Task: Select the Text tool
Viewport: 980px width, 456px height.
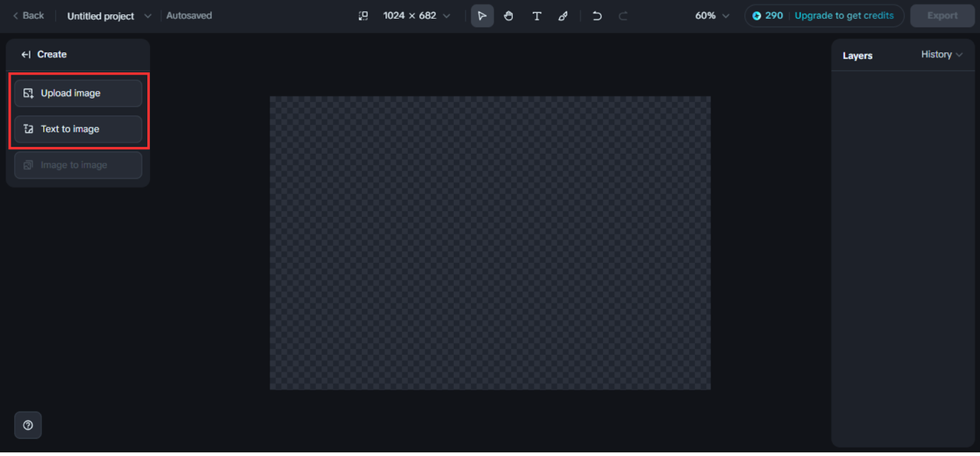Action: (537, 15)
